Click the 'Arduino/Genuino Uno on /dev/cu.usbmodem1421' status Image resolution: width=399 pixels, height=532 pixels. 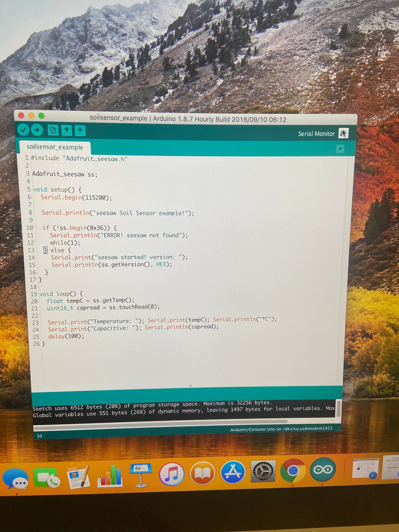281,429
